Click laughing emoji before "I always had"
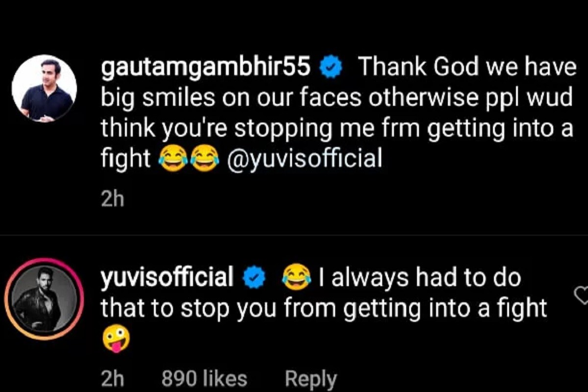588x392 pixels. 296,277
